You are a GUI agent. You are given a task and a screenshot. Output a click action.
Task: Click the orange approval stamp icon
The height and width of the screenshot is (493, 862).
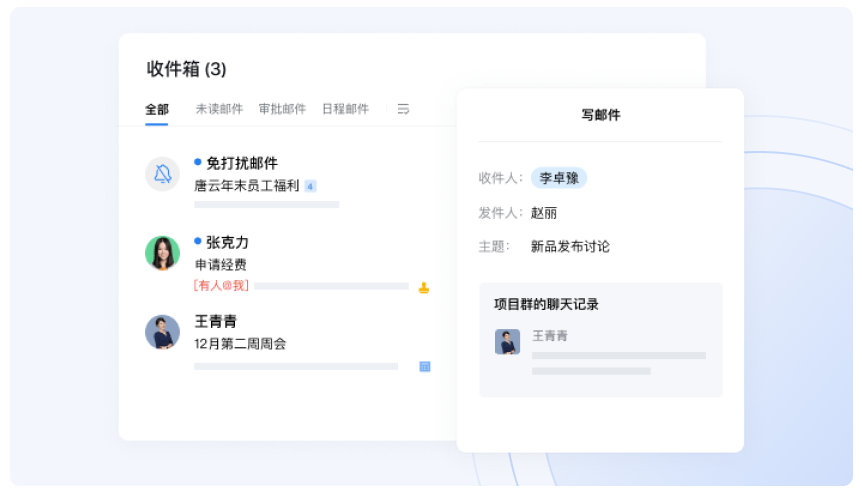point(424,288)
